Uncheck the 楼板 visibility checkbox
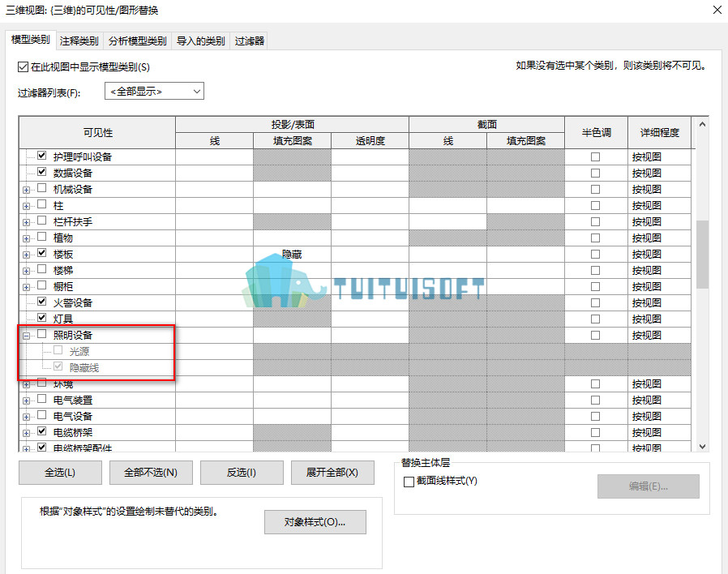 [42, 253]
